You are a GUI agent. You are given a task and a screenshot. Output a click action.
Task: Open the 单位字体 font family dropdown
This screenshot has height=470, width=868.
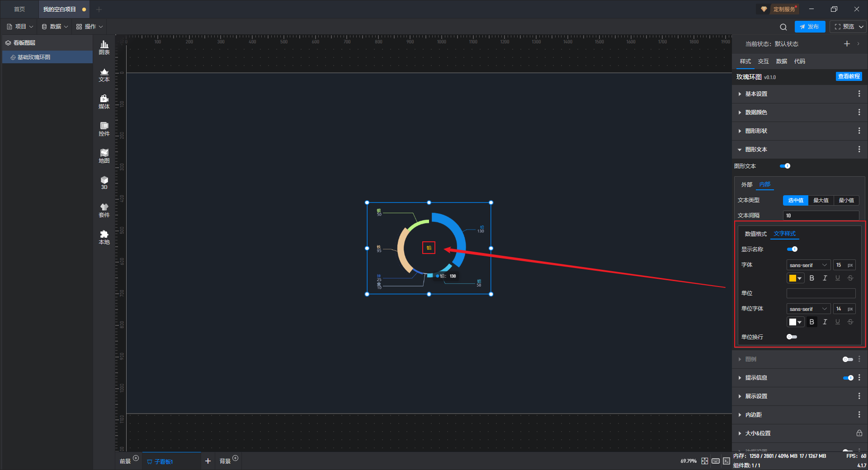(808, 309)
